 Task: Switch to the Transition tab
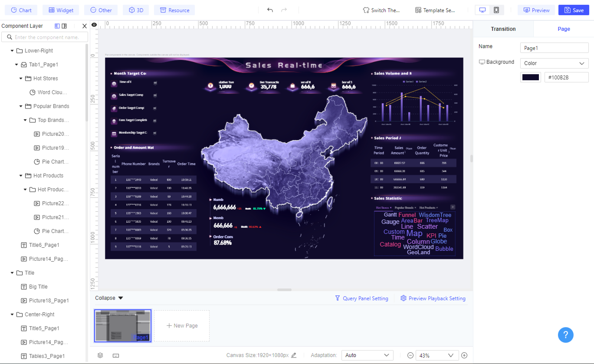coord(503,29)
